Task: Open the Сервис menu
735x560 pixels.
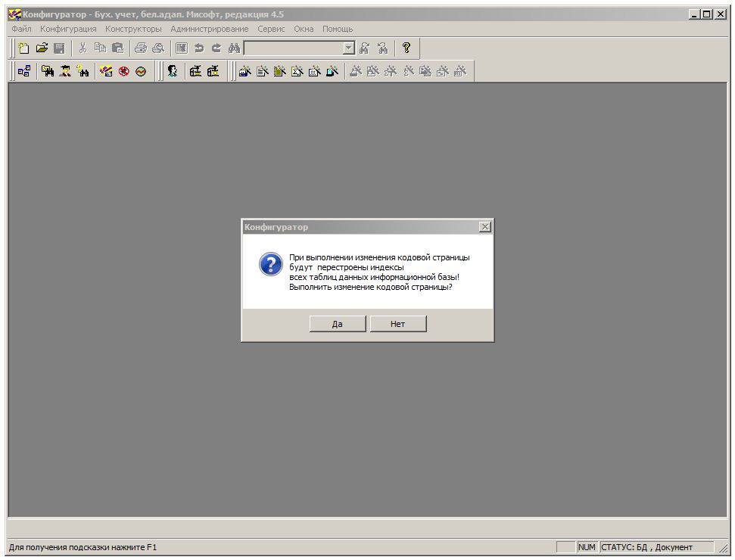Action: [271, 29]
